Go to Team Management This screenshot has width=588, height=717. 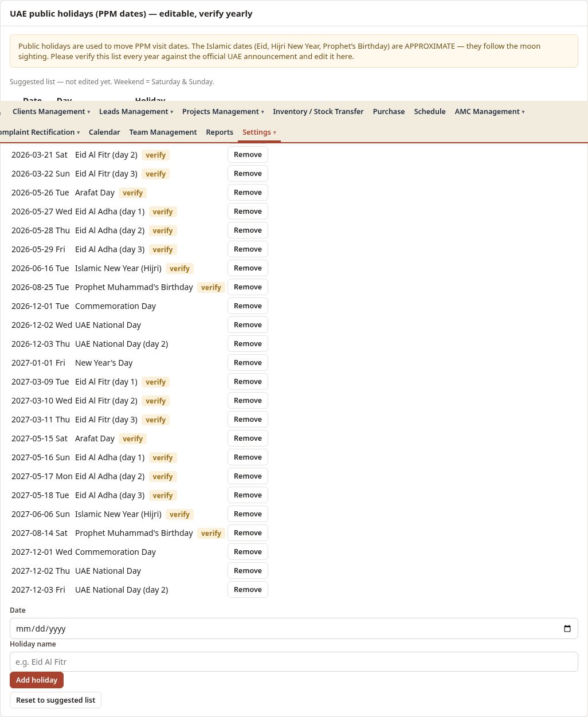point(163,132)
